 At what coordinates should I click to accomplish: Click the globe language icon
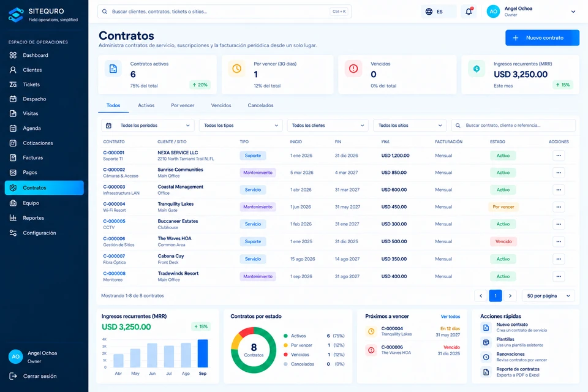(x=429, y=12)
